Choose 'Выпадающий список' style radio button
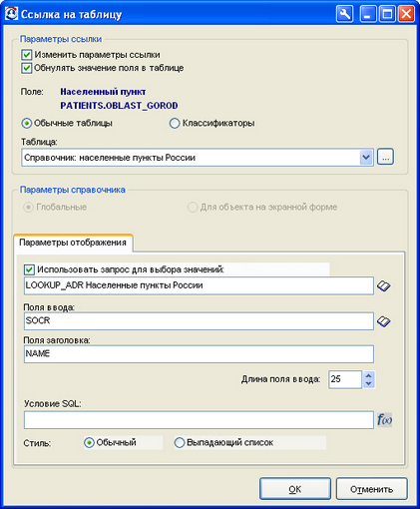The width and height of the screenshot is (420, 509). click(180, 442)
